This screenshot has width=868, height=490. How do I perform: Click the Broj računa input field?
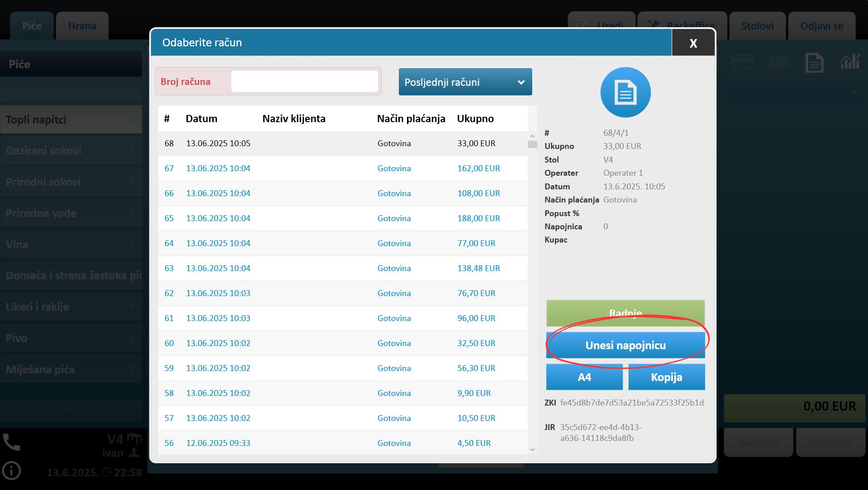pyautogui.click(x=304, y=82)
